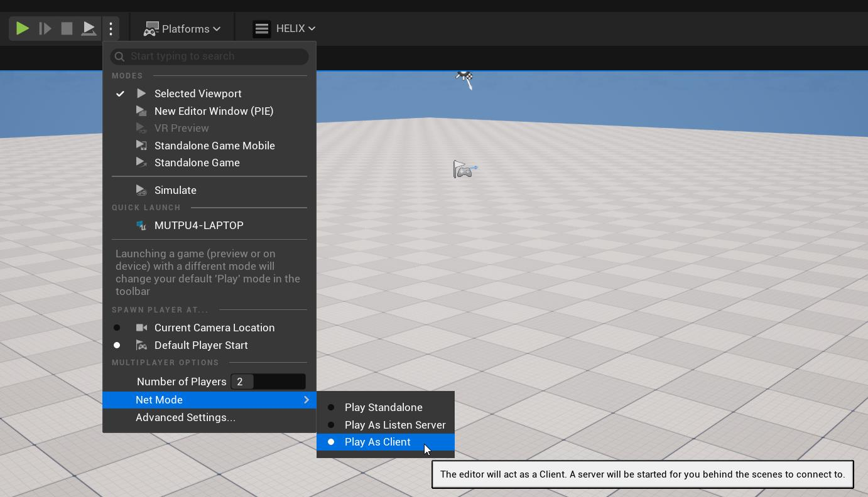Click the three-dot play options button

[x=111, y=29]
